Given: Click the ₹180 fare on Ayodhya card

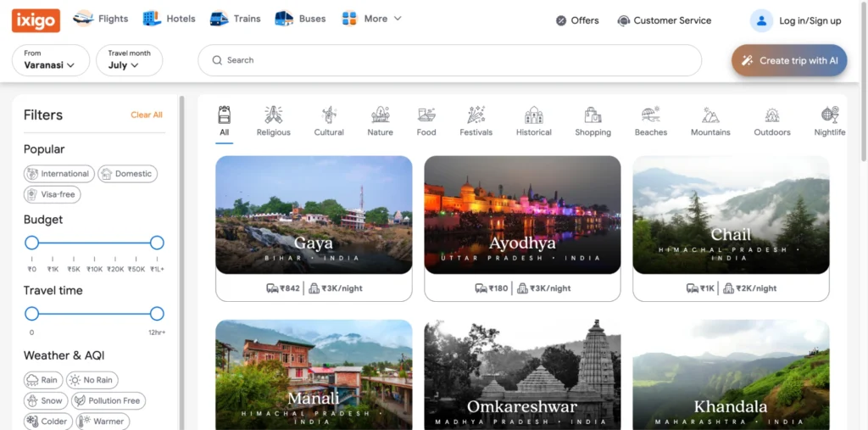Looking at the screenshot, I should coord(498,288).
